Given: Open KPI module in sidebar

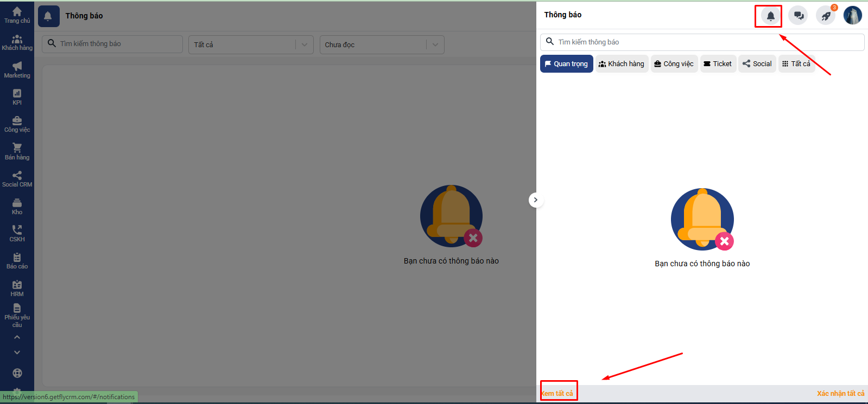Looking at the screenshot, I should [x=17, y=97].
